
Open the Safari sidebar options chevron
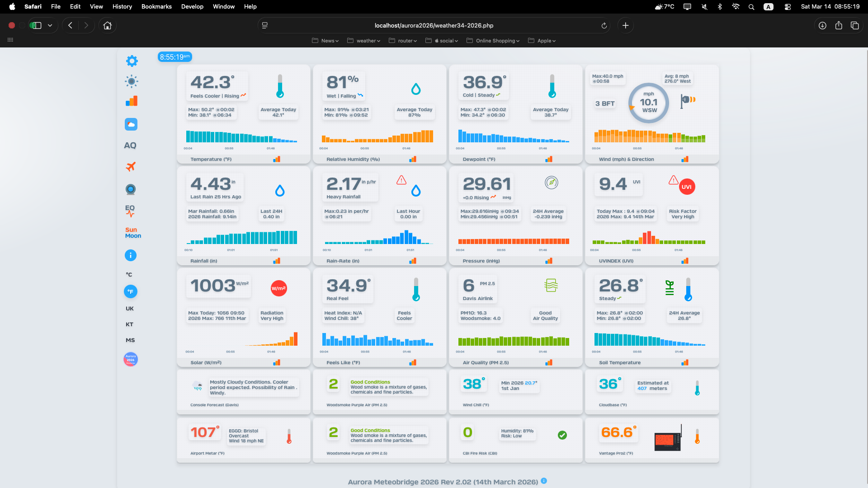[x=50, y=26]
